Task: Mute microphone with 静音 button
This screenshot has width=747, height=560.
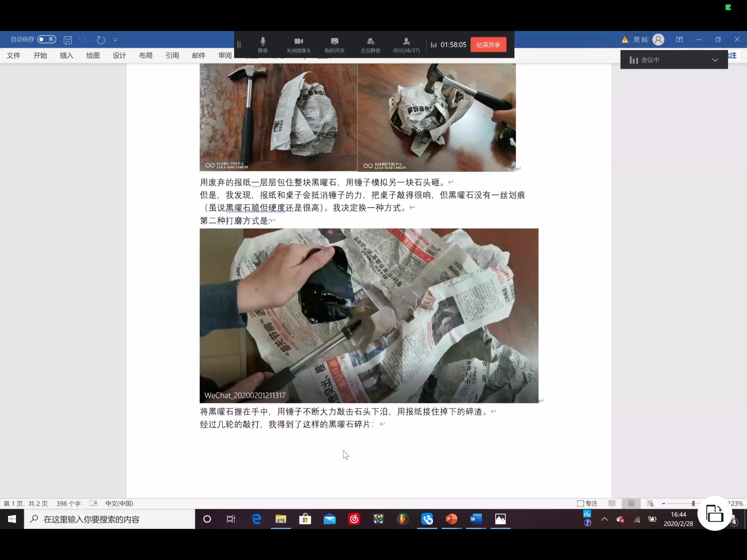Action: click(263, 45)
